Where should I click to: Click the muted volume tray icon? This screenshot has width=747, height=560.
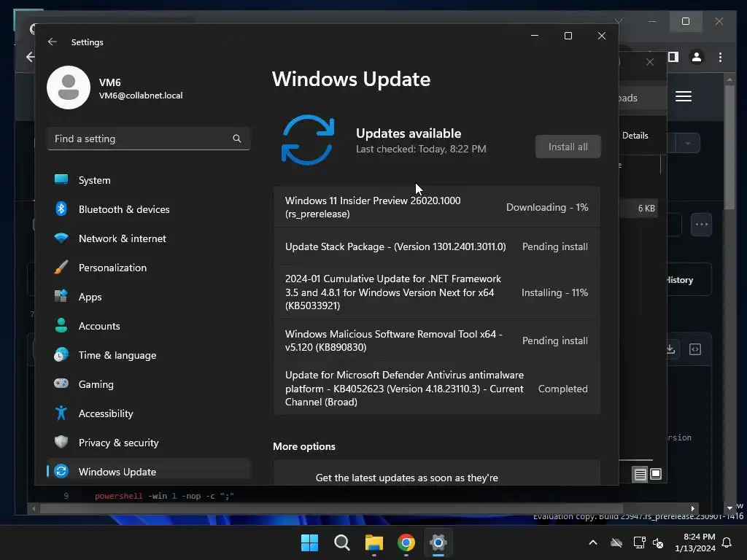click(658, 542)
